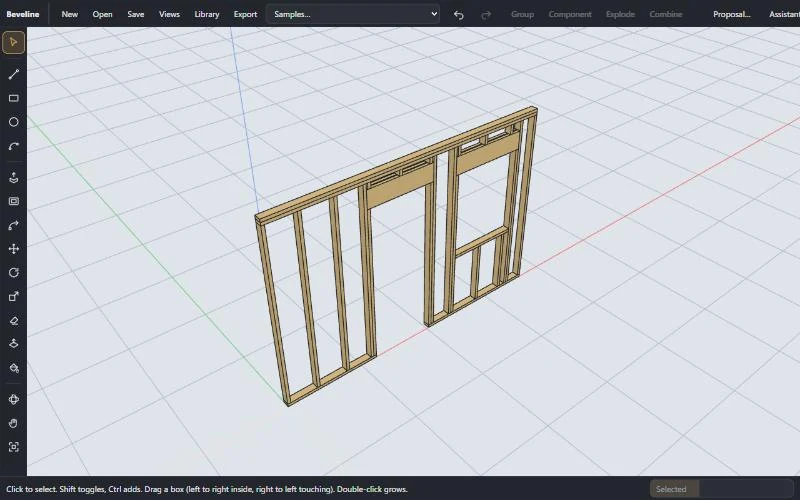Choose the Line drawing tool

pos(13,74)
